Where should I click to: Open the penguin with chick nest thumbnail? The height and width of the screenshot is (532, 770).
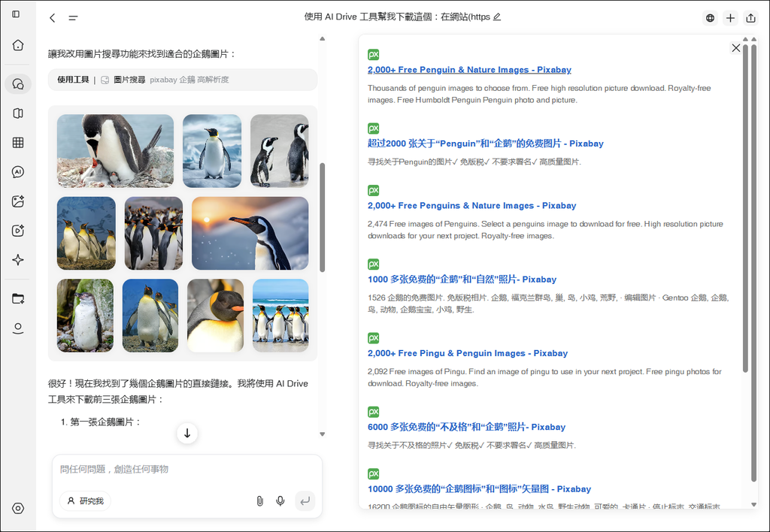pyautogui.click(x=115, y=151)
